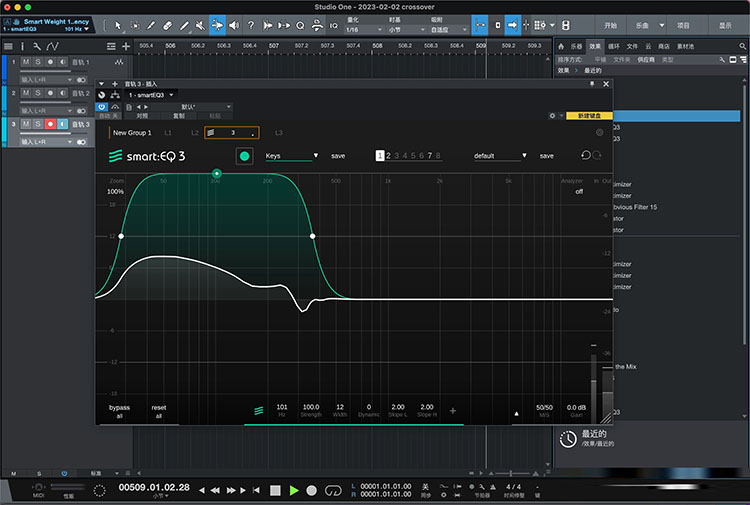Click the left band edge handle

tap(121, 236)
